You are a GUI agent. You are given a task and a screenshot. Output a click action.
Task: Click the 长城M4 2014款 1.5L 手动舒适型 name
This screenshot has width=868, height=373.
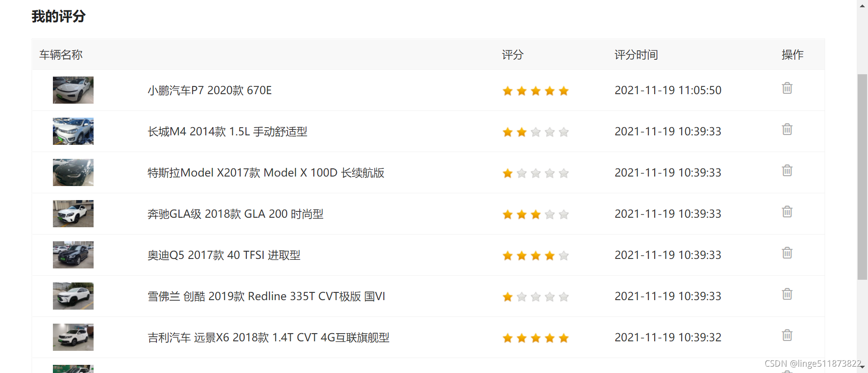(x=227, y=132)
